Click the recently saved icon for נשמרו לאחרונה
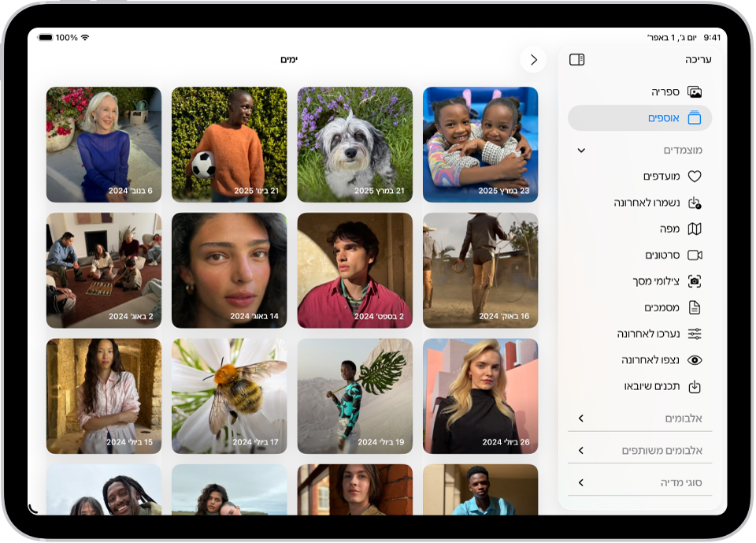 click(694, 203)
